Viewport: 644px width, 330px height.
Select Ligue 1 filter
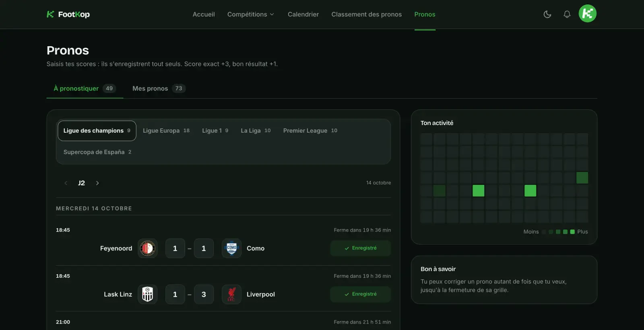click(x=215, y=131)
